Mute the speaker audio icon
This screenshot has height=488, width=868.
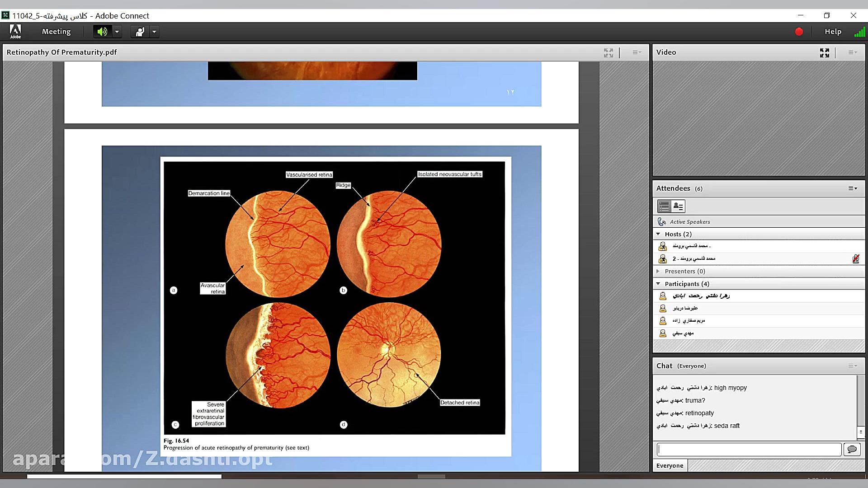point(103,32)
